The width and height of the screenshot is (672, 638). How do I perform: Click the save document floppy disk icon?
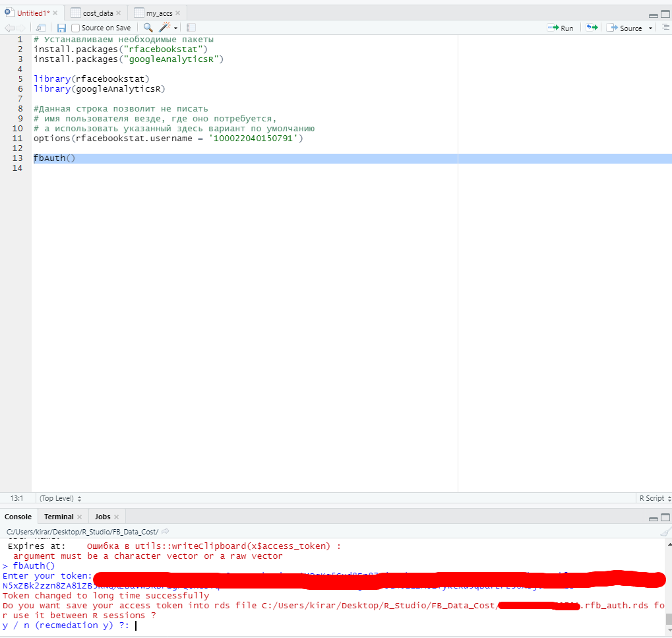(x=61, y=28)
